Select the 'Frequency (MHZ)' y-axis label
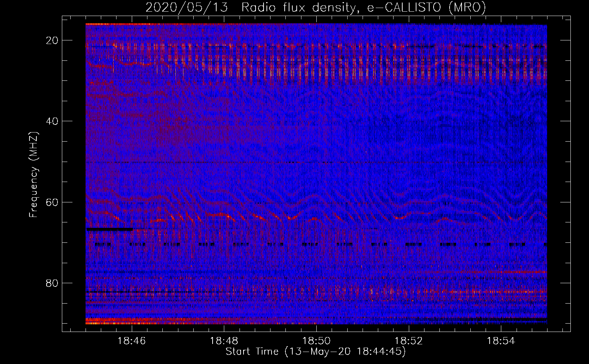This screenshot has width=589, height=364. 33,175
